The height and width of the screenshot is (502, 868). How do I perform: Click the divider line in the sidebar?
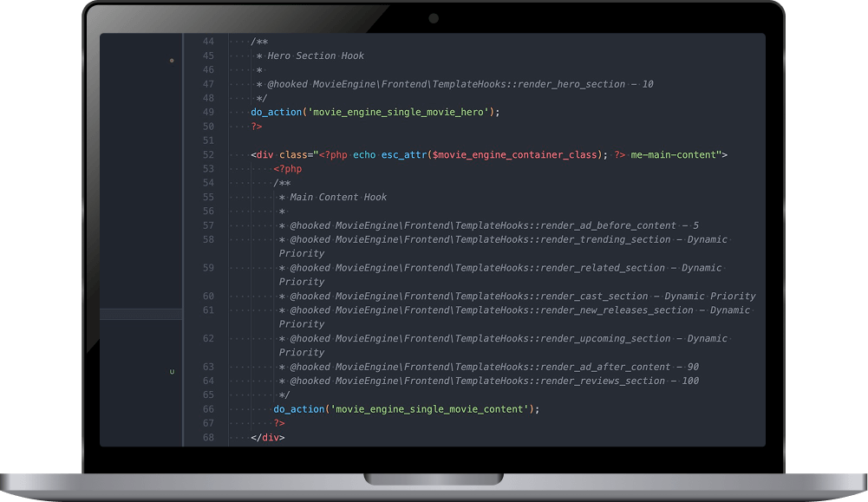tap(140, 314)
